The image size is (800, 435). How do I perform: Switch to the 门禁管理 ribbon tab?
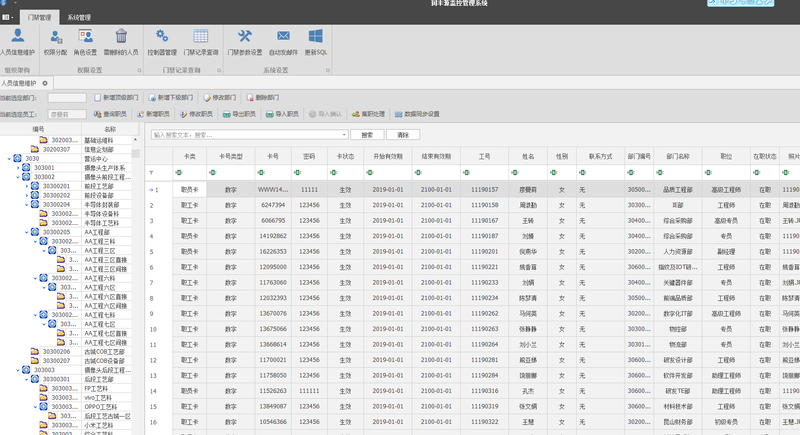point(39,17)
